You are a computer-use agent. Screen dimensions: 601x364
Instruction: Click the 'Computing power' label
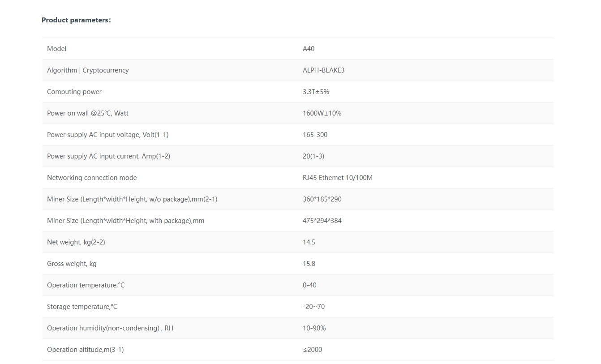pos(74,92)
